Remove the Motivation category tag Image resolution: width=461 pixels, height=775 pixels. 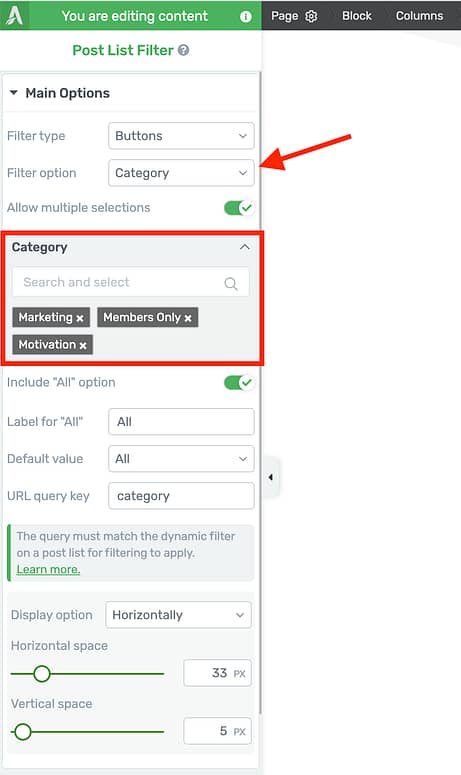coord(83,345)
